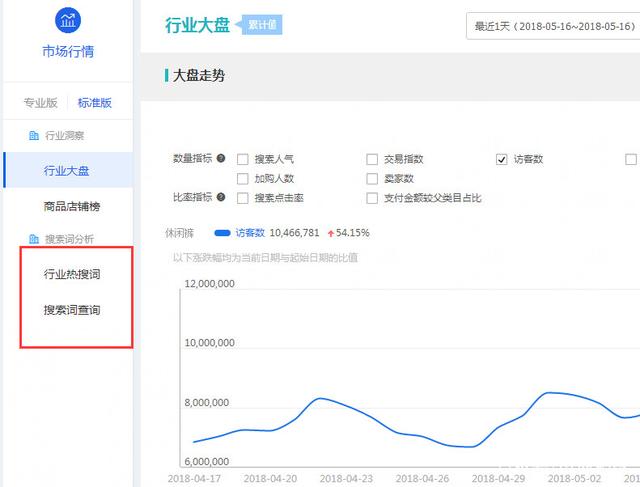Viewport: 640px width, 487px height.
Task: Click the 2018-04-23 x-axis date label
Action: pyautogui.click(x=346, y=478)
